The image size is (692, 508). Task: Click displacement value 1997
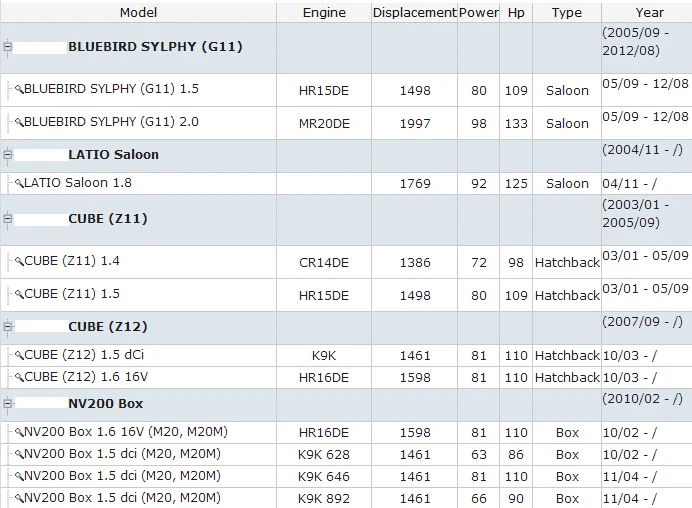click(x=415, y=124)
